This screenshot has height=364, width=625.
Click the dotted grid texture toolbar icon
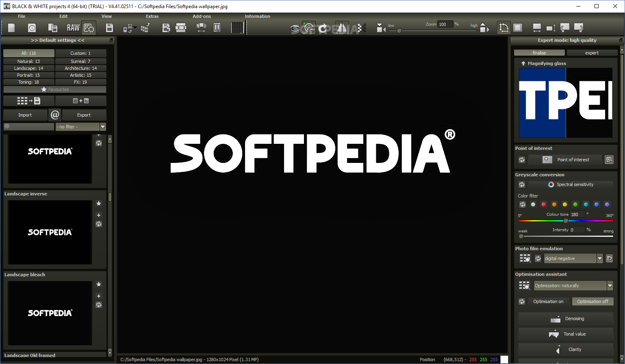point(237,28)
